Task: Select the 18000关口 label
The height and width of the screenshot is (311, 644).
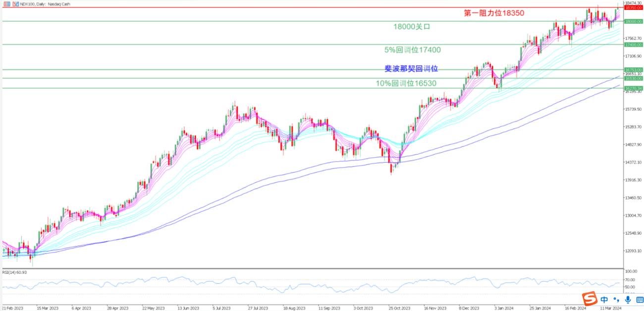Action: click(412, 27)
